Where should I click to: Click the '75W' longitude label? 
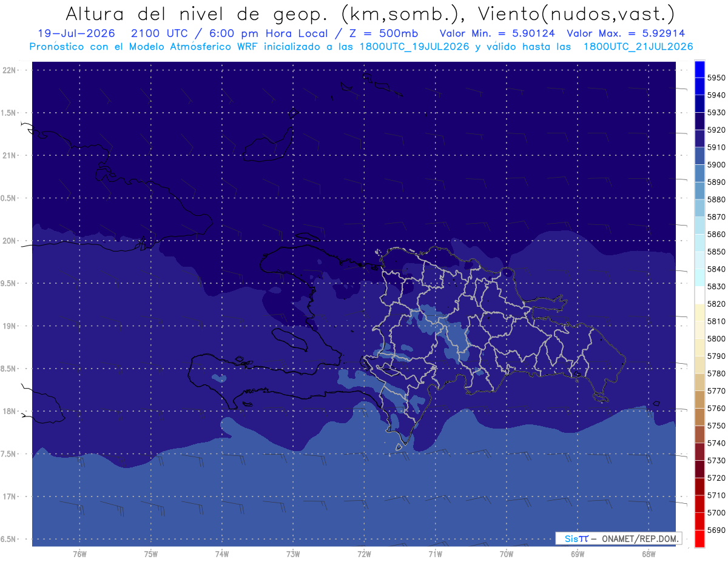[151, 554]
